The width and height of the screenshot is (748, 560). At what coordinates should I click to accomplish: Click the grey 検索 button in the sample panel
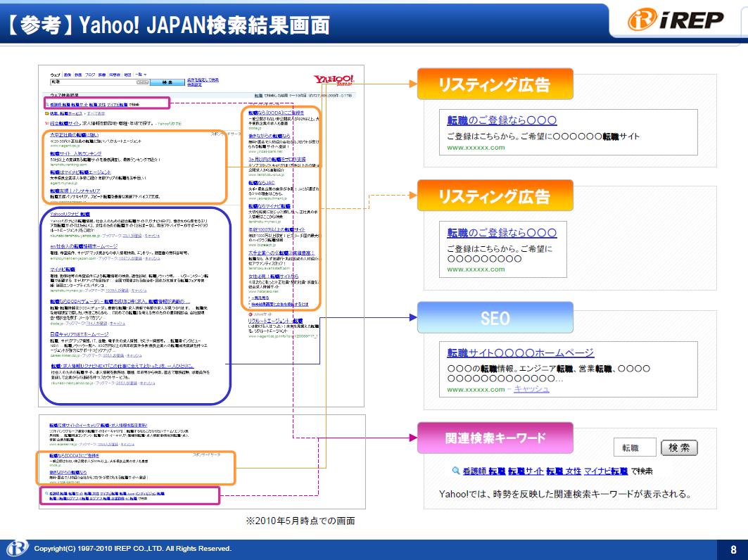(x=679, y=448)
